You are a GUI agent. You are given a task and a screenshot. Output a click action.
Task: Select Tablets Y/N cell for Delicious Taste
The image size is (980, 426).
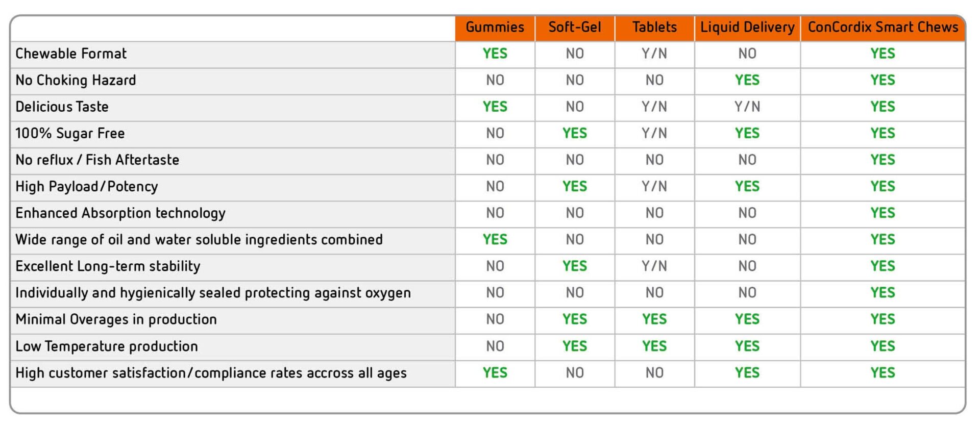point(654,107)
